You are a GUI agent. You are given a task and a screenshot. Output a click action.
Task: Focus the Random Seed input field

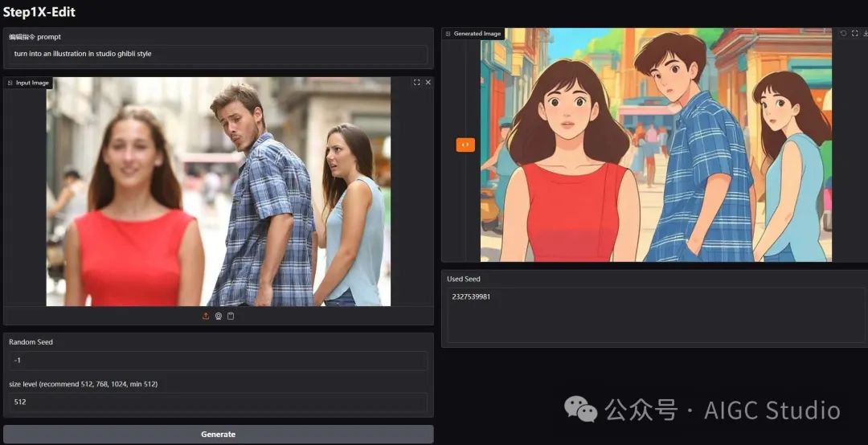pos(218,361)
